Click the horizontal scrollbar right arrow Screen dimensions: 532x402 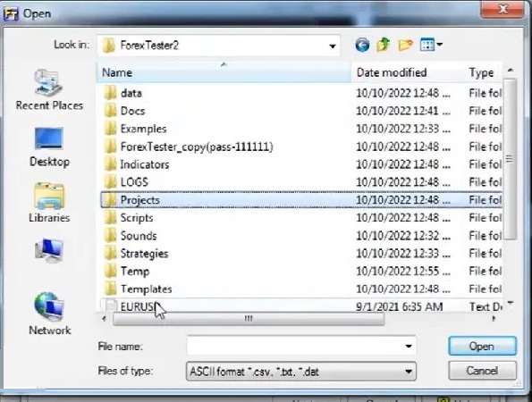pyautogui.click(x=494, y=319)
